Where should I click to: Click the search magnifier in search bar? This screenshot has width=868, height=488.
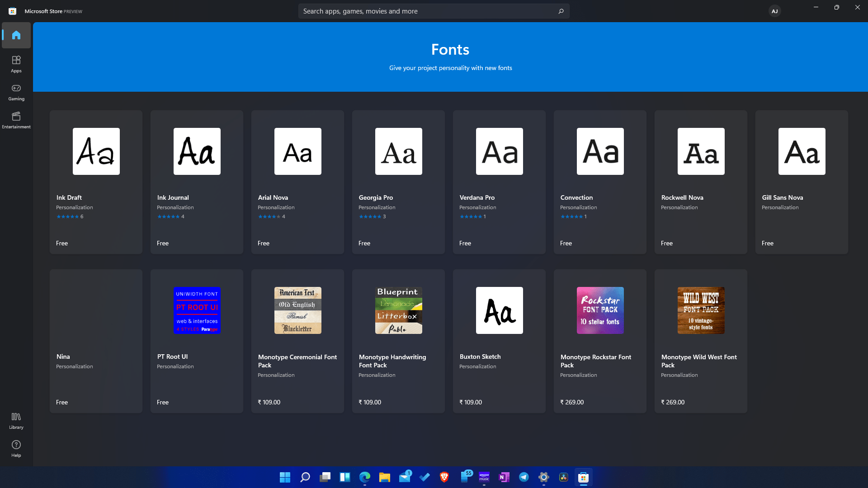click(x=561, y=11)
